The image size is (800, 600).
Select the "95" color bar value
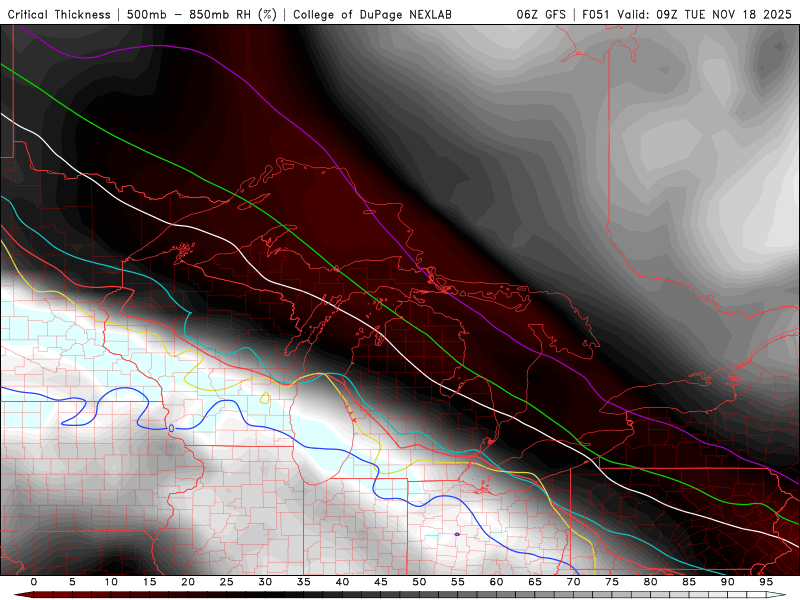click(766, 582)
